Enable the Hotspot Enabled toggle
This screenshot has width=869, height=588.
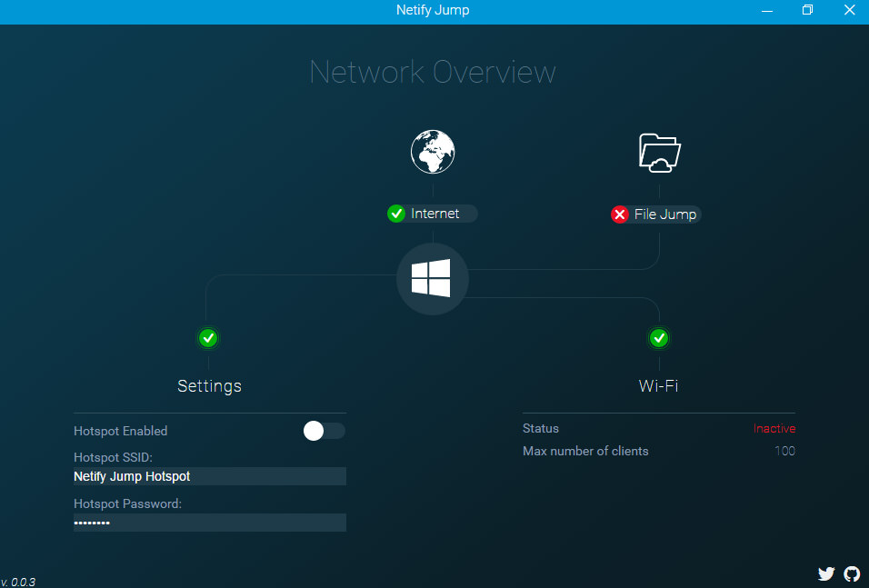point(324,431)
